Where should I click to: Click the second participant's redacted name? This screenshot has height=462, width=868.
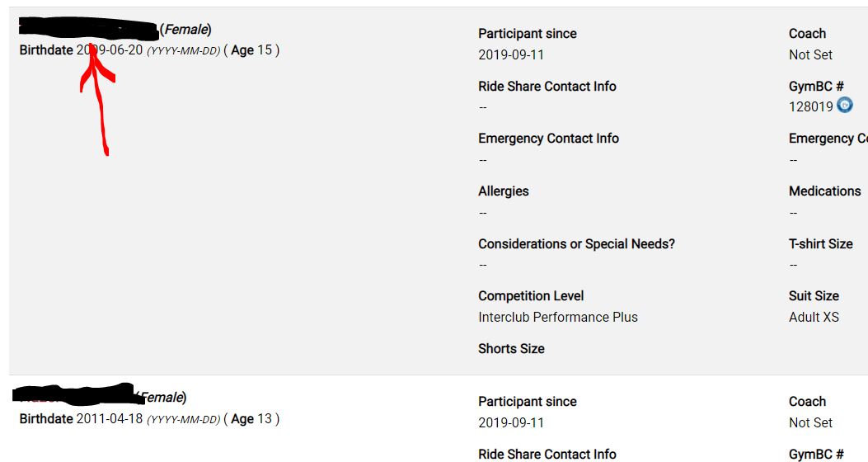coord(74,395)
